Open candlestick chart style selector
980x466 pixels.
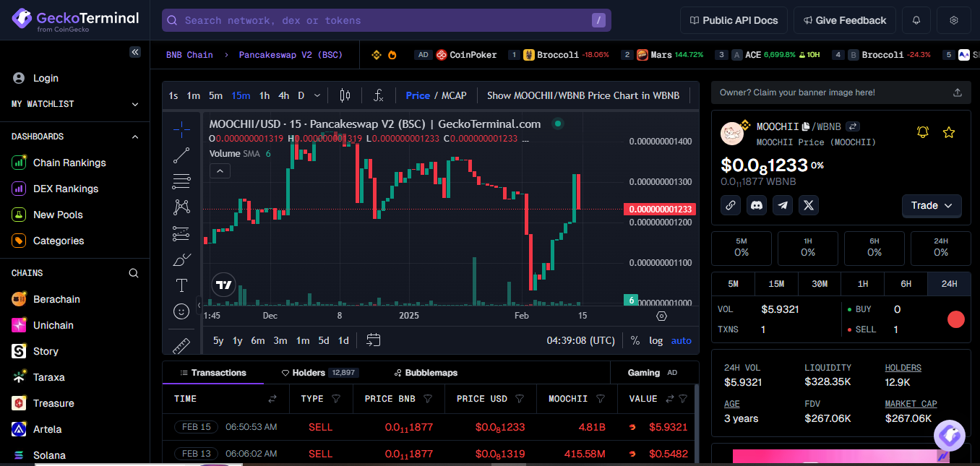pyautogui.click(x=345, y=95)
